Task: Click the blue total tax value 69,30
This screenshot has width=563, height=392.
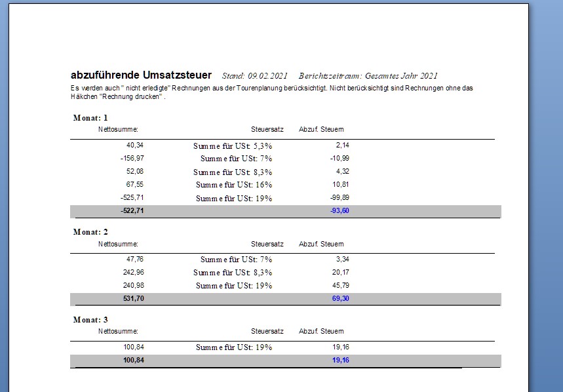Action: coord(341,299)
